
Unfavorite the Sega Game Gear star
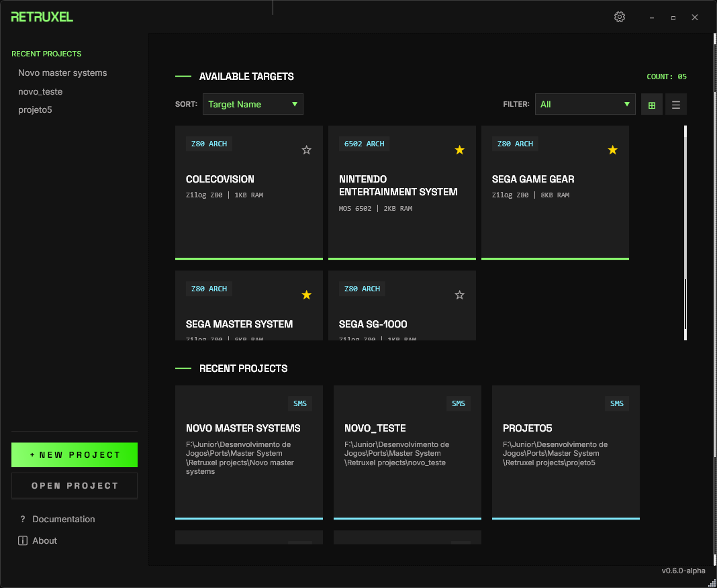612,150
